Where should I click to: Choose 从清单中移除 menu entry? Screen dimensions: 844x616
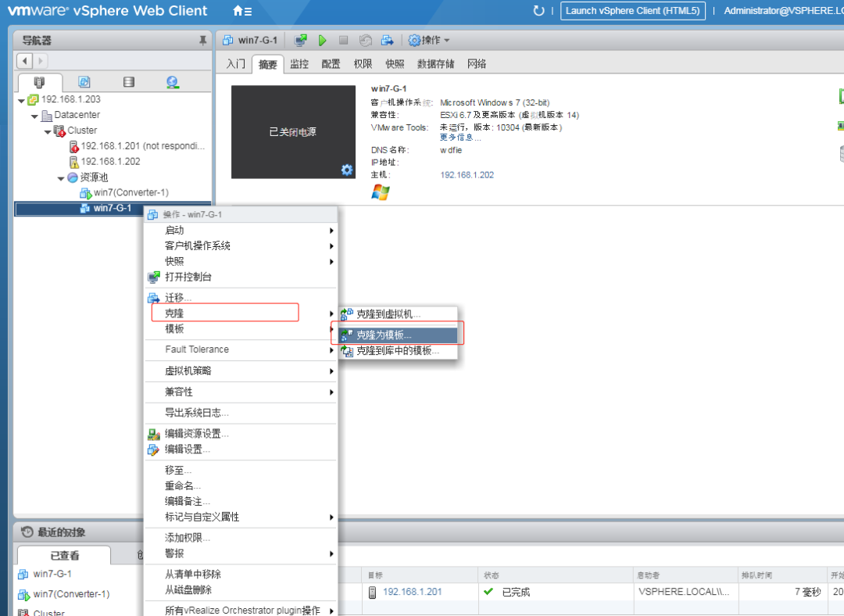[241, 575]
